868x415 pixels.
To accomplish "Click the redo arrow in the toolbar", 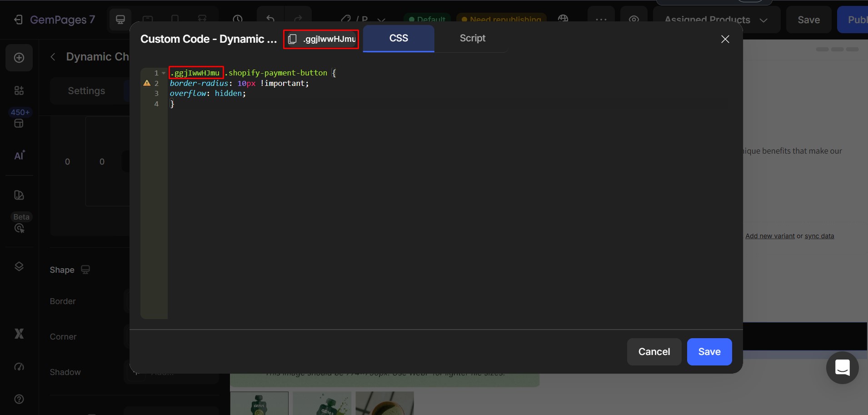I will point(298,19).
